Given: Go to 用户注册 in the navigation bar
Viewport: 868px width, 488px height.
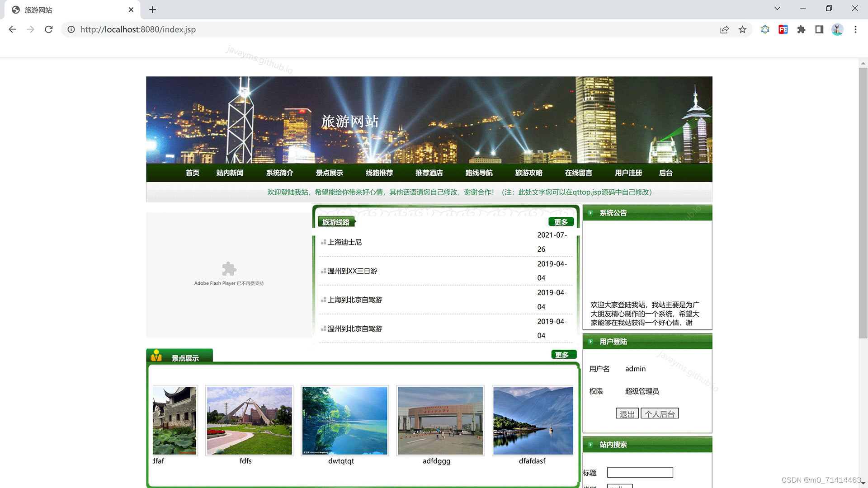Looking at the screenshot, I should click(x=628, y=173).
